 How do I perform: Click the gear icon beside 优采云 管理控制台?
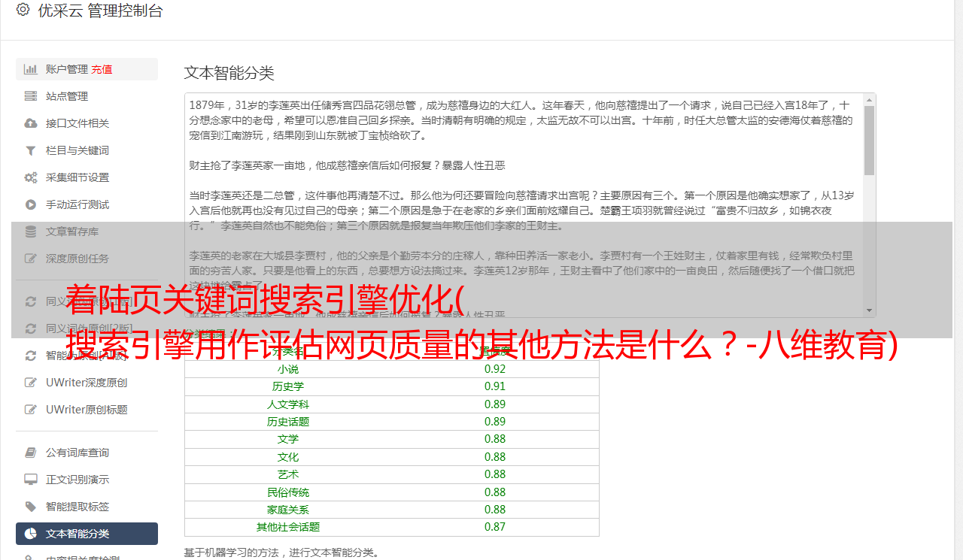[x=23, y=10]
